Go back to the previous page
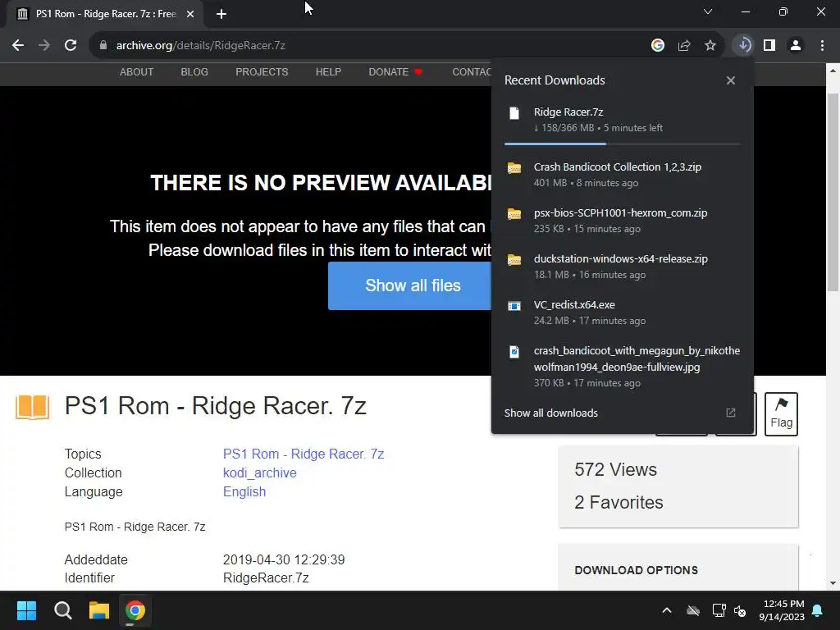840x630 pixels. click(x=18, y=46)
